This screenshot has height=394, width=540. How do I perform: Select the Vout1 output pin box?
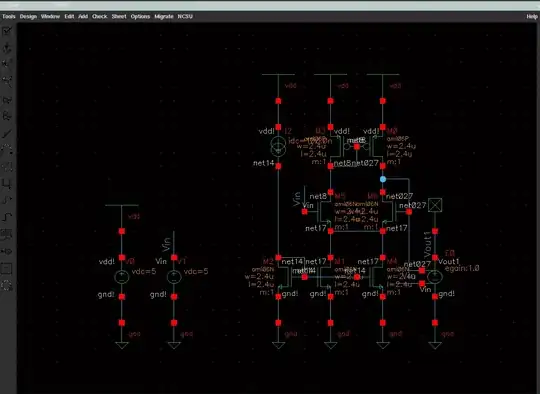(435, 205)
